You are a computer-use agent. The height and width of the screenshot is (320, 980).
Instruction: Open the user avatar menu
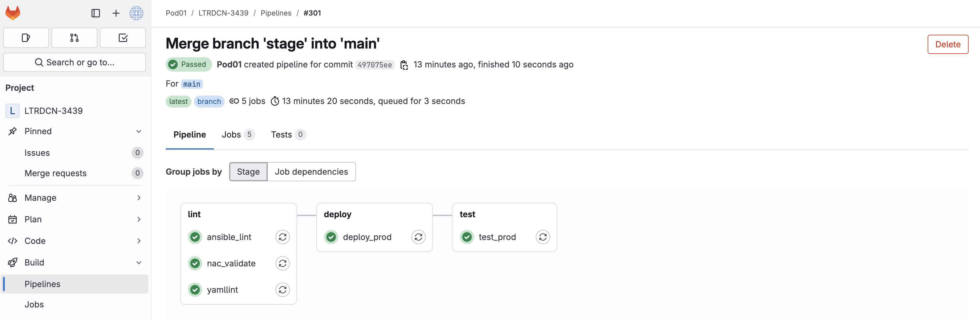pyautogui.click(x=136, y=13)
